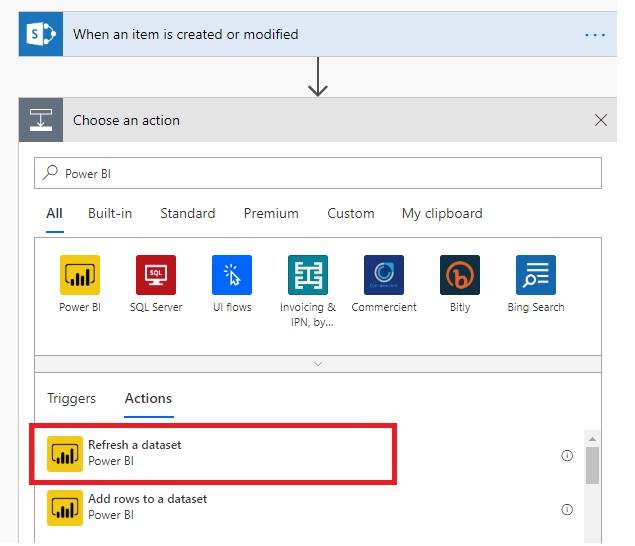Screen dimensions: 635x546
Task: Click the SQL Server connector label
Action: [x=156, y=307]
